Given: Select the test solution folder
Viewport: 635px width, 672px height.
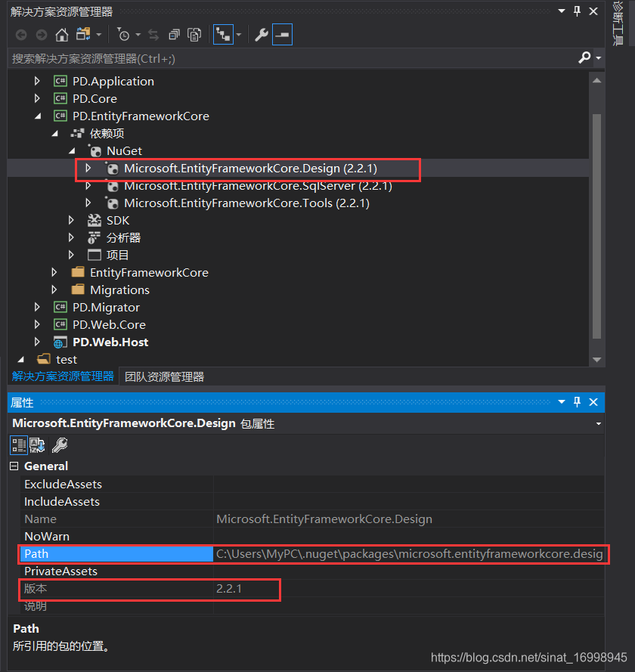Looking at the screenshot, I should coord(67,360).
